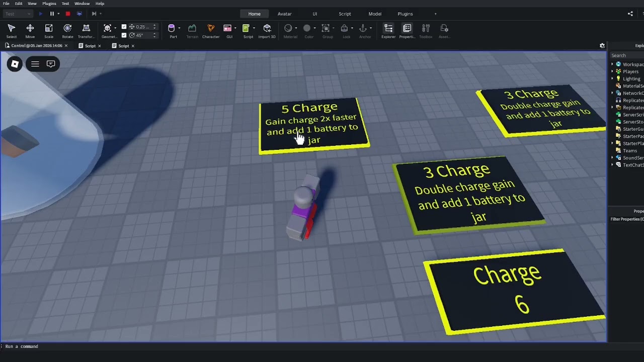Click the Play test button
The width and height of the screenshot is (644, 362).
coord(41,14)
